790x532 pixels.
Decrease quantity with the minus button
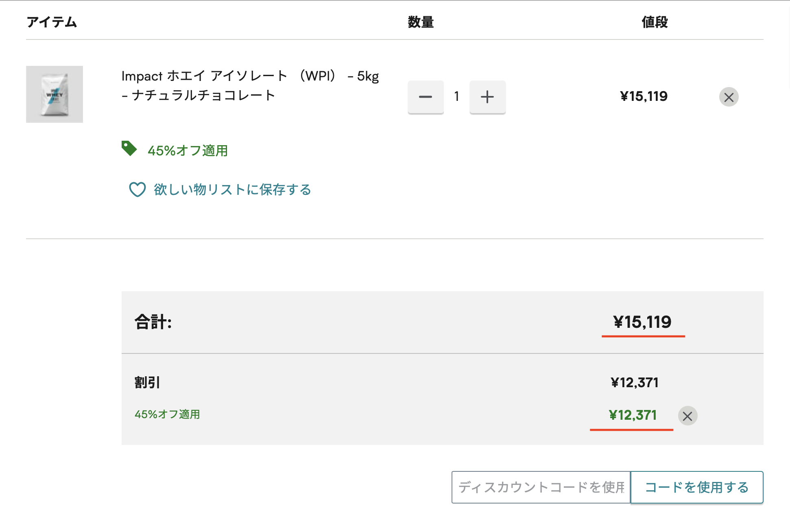click(x=426, y=97)
